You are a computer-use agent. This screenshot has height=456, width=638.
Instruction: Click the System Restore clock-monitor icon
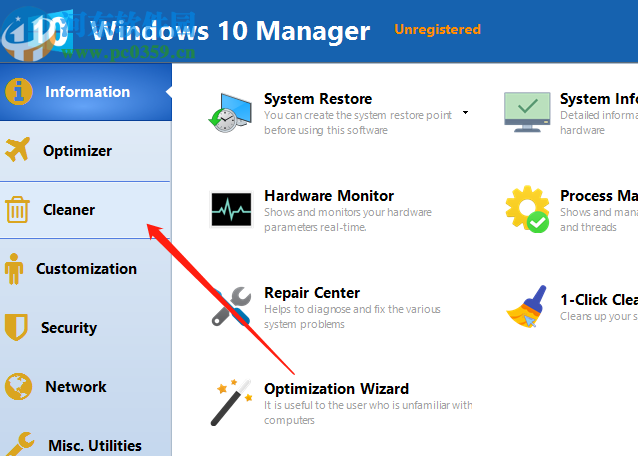(x=230, y=113)
